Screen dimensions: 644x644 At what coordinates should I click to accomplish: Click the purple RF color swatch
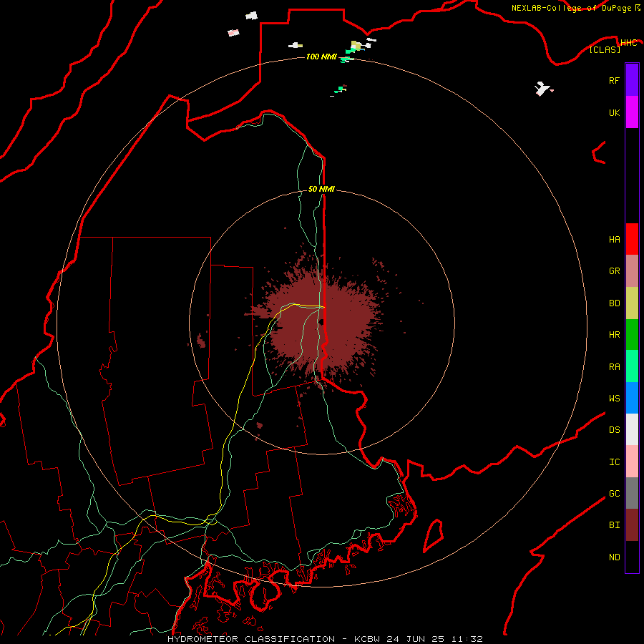click(x=632, y=80)
